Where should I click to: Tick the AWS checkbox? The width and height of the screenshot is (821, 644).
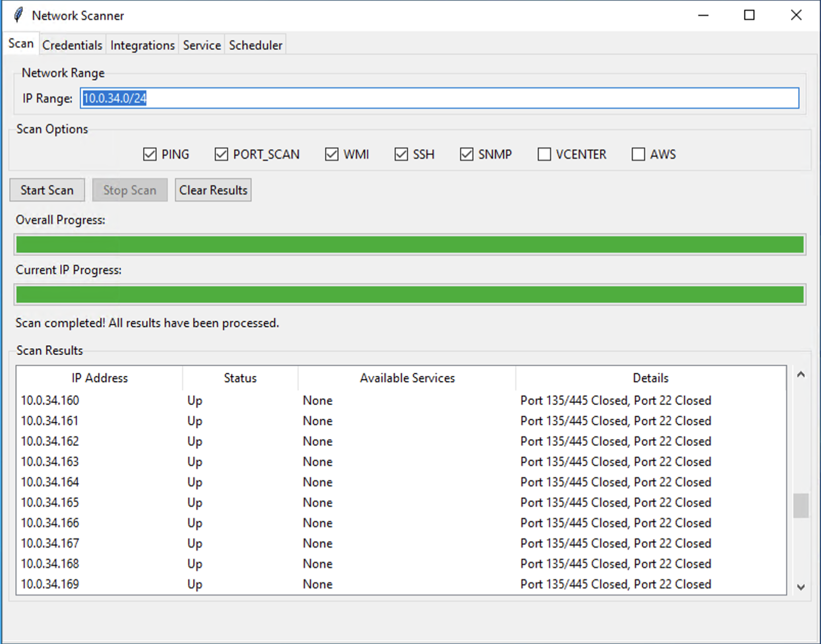[638, 154]
